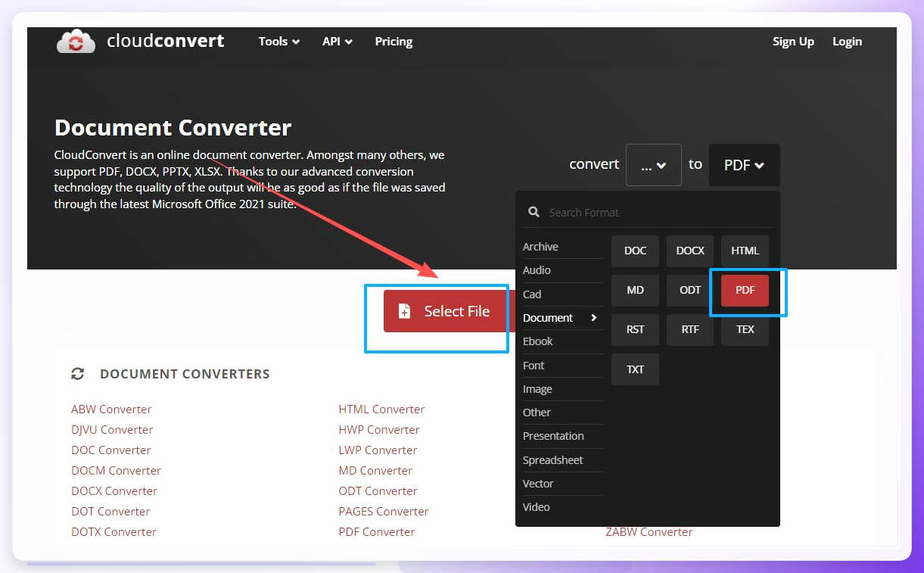Choose the TXT format button
924x573 pixels.
635,369
